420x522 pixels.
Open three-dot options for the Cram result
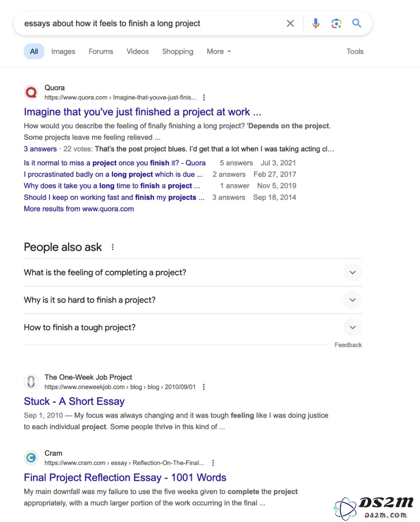[213, 463]
